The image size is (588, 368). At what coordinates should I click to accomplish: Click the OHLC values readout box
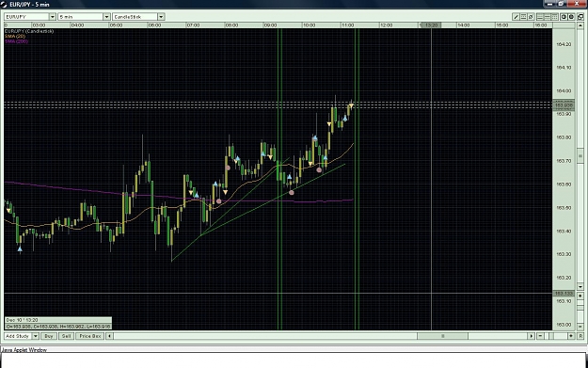(58, 327)
